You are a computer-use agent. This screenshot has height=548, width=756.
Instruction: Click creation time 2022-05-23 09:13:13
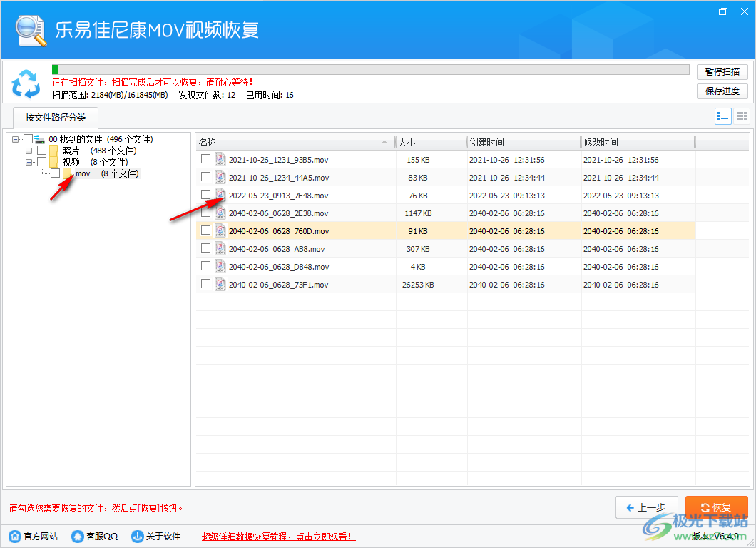(x=506, y=196)
